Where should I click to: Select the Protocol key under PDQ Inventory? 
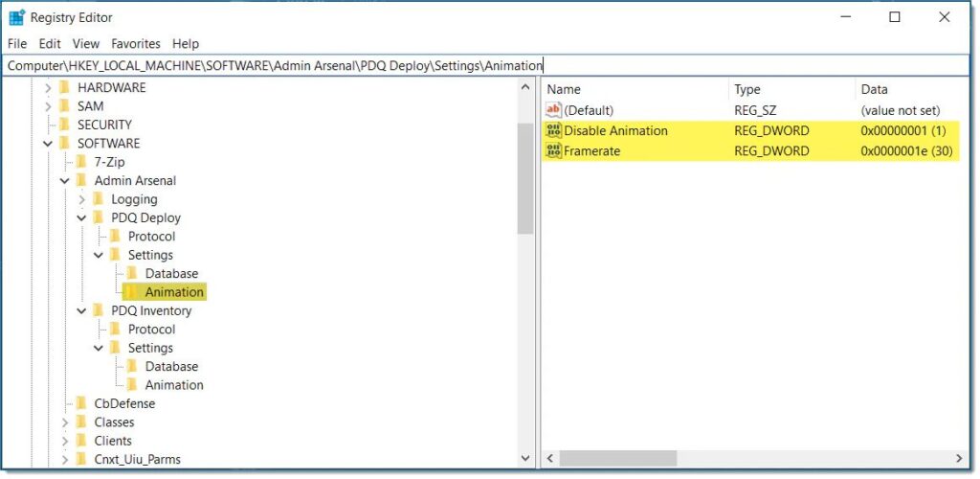[x=151, y=329]
